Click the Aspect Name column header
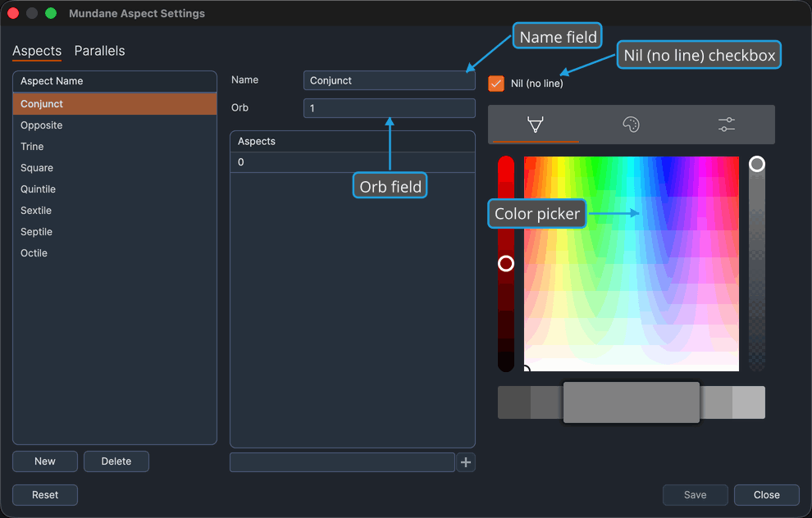 point(115,81)
